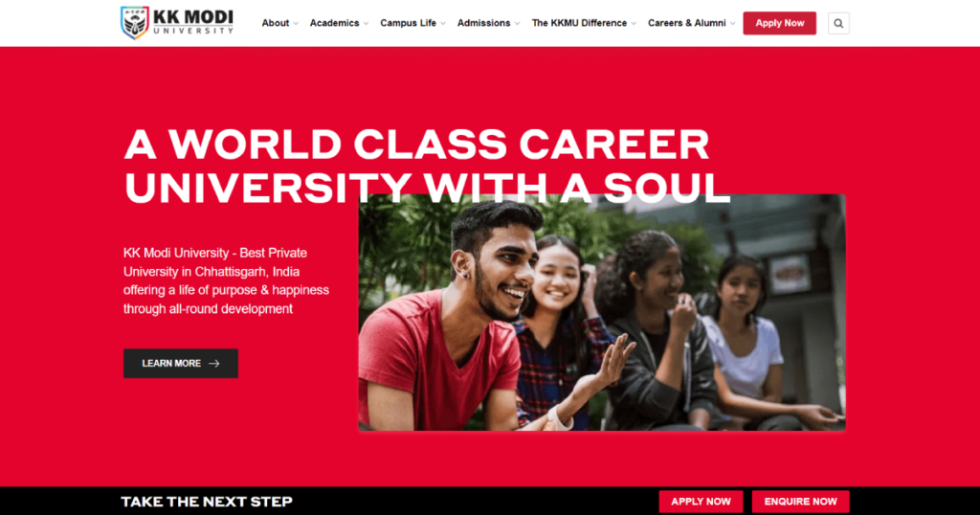Click the Learn More button

click(x=181, y=363)
